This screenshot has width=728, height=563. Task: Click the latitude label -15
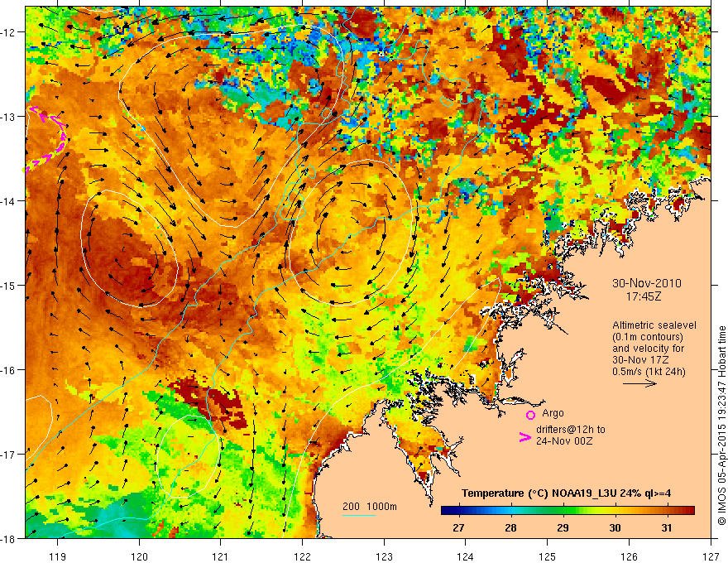(x=9, y=285)
